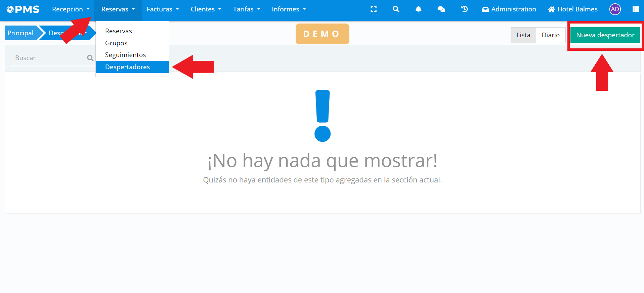Screen dimensions: 644x293
Task: Open the Tarifas dropdown
Action: (x=247, y=9)
